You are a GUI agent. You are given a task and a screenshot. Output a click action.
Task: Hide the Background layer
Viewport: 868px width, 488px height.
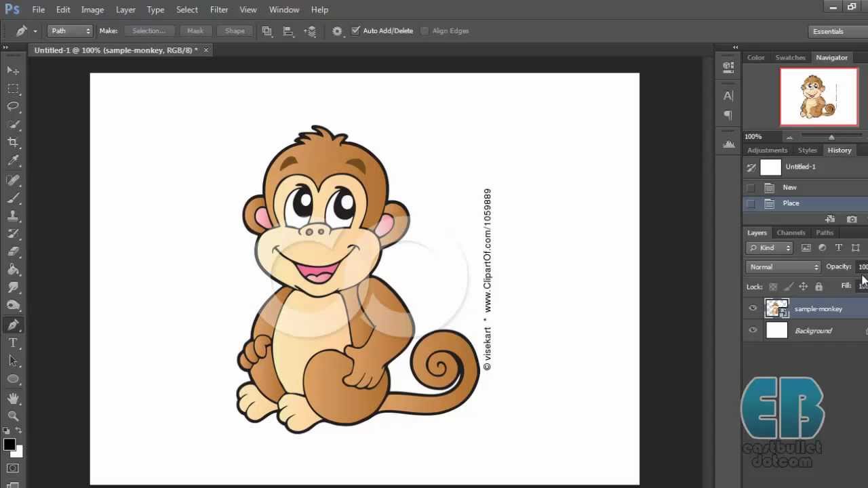point(753,331)
